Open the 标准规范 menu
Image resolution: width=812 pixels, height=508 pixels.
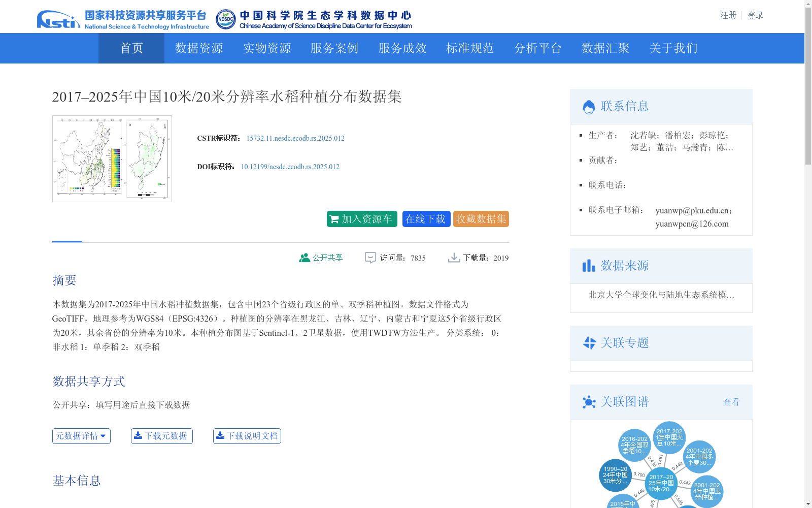(x=470, y=48)
